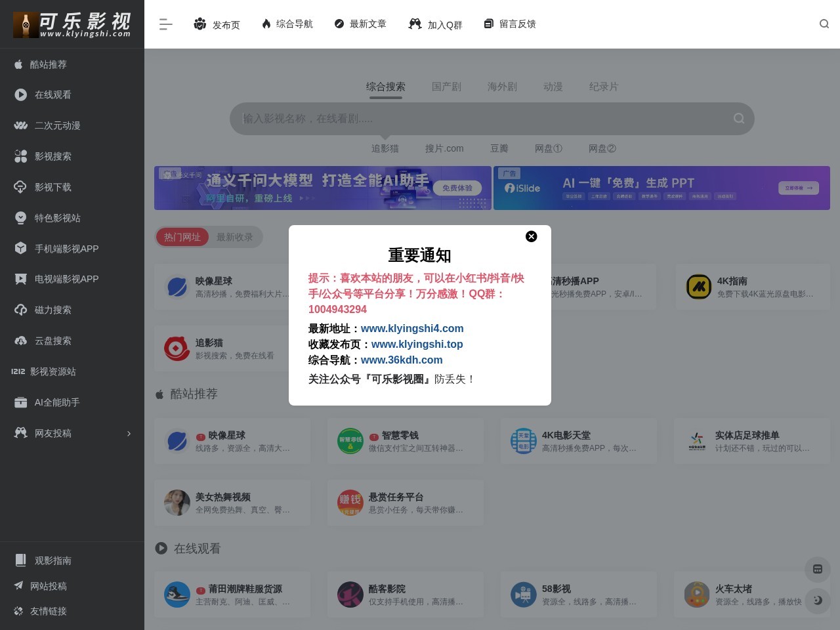The image size is (840, 630).
Task: Toggle sidebar collapse hamburger icon
Action: 165,24
